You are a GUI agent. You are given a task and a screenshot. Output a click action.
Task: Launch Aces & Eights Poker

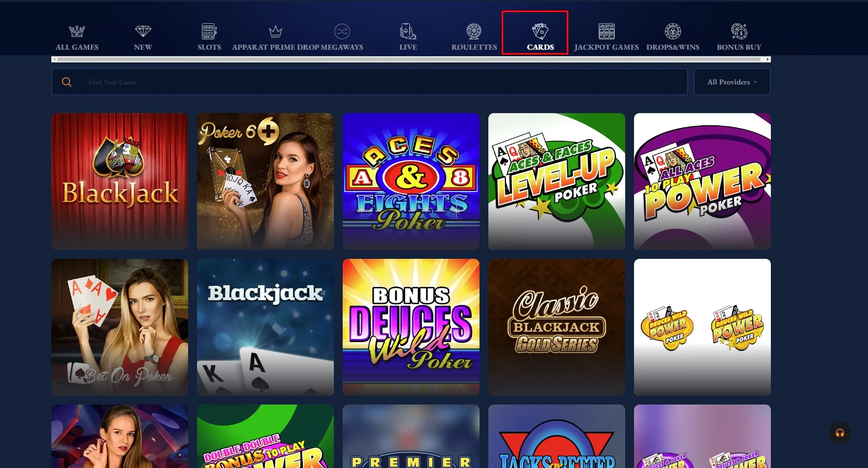point(411,182)
